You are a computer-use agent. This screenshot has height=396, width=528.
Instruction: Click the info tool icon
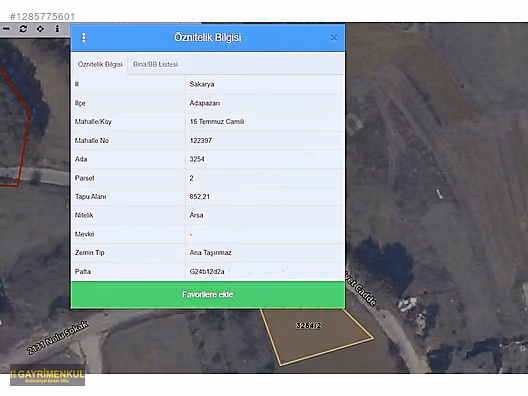coord(57,29)
